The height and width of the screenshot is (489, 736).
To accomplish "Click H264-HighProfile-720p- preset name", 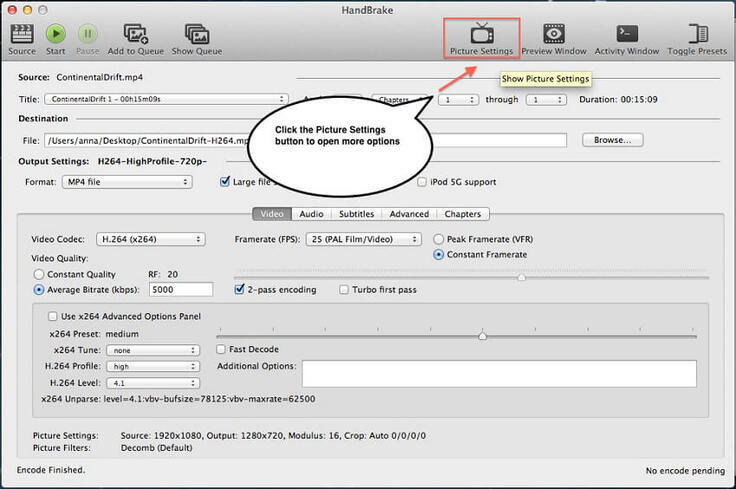I will 152,161.
